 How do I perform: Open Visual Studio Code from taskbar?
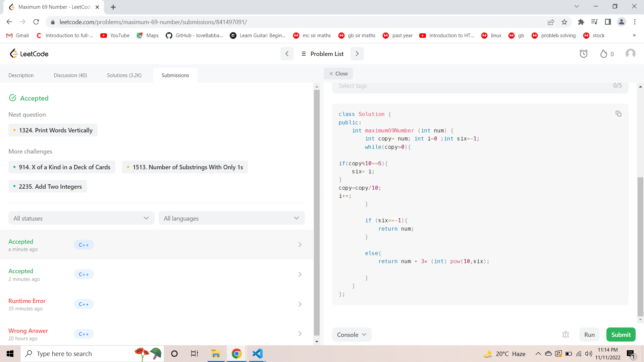point(258,354)
